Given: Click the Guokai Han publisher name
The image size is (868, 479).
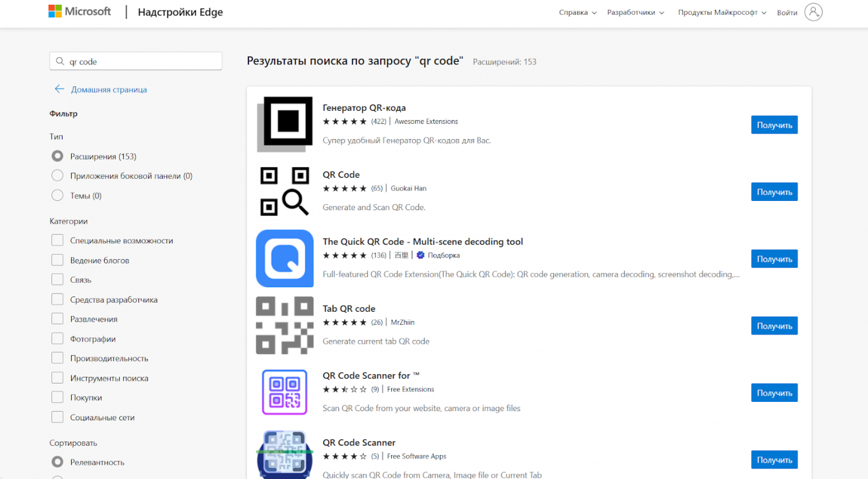Looking at the screenshot, I should (408, 188).
